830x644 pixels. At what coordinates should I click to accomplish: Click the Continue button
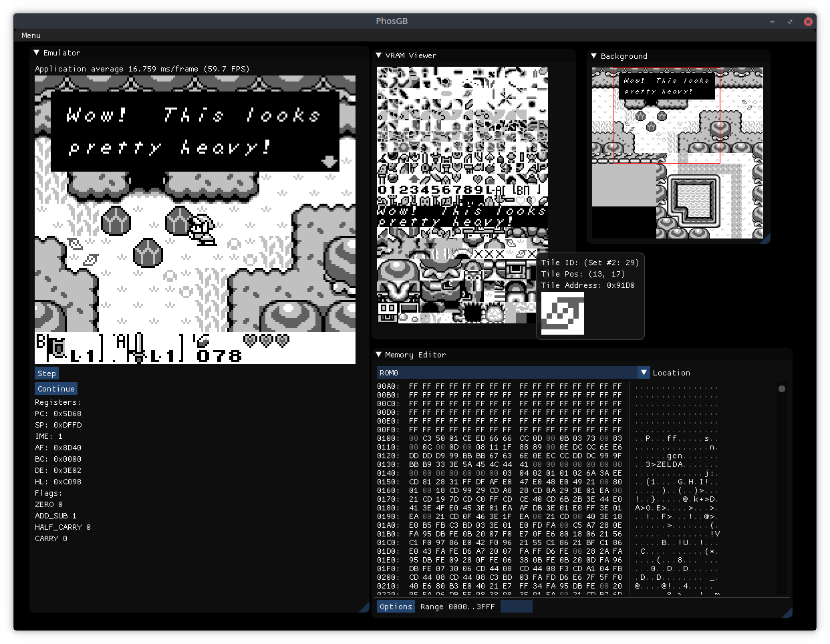coord(56,389)
